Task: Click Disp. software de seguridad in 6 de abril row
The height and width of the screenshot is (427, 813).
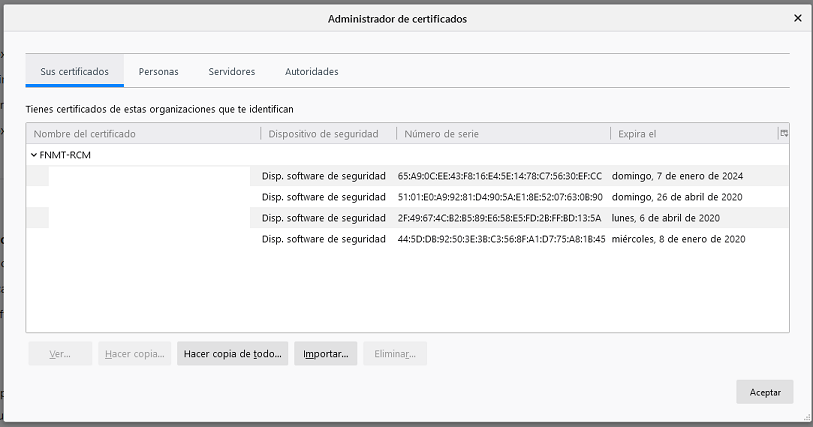Action: (x=324, y=218)
